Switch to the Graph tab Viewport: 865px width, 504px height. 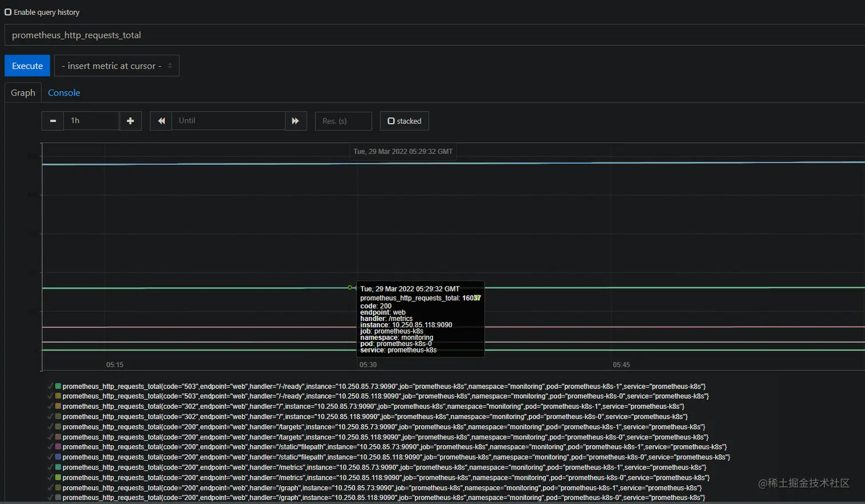click(x=23, y=93)
